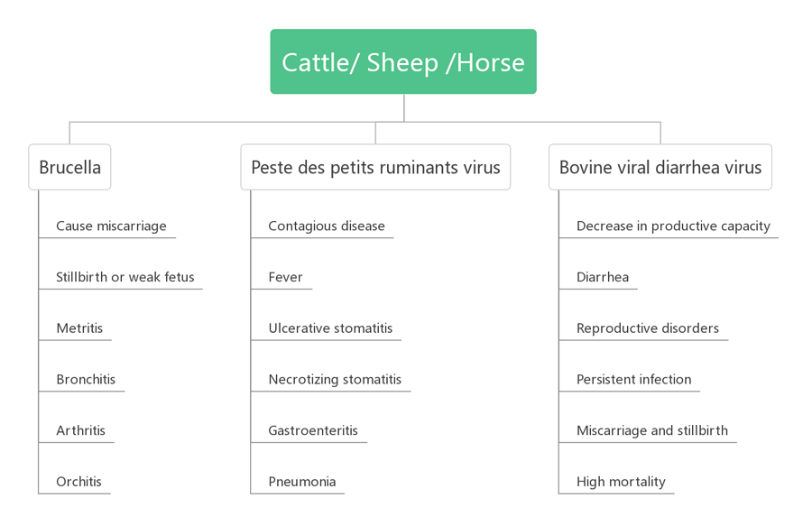Click the Cause miscarriage leaf item
Screen dimensions: 812x526
click(111, 226)
